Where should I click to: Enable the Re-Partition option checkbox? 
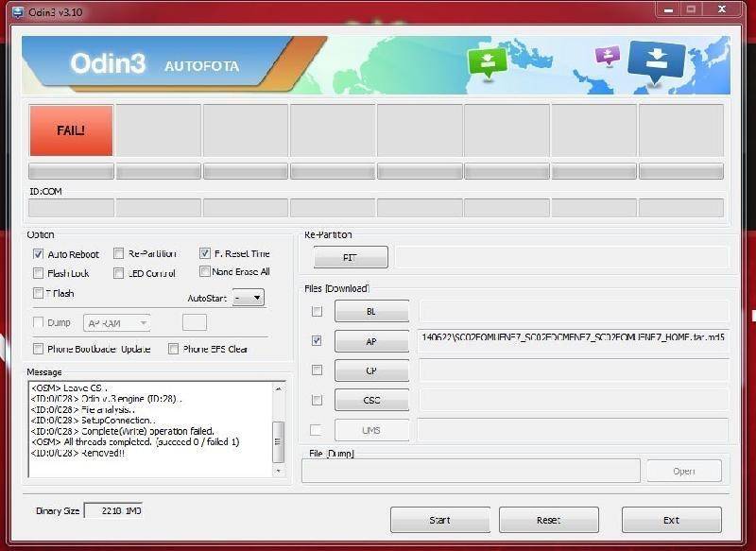(119, 253)
